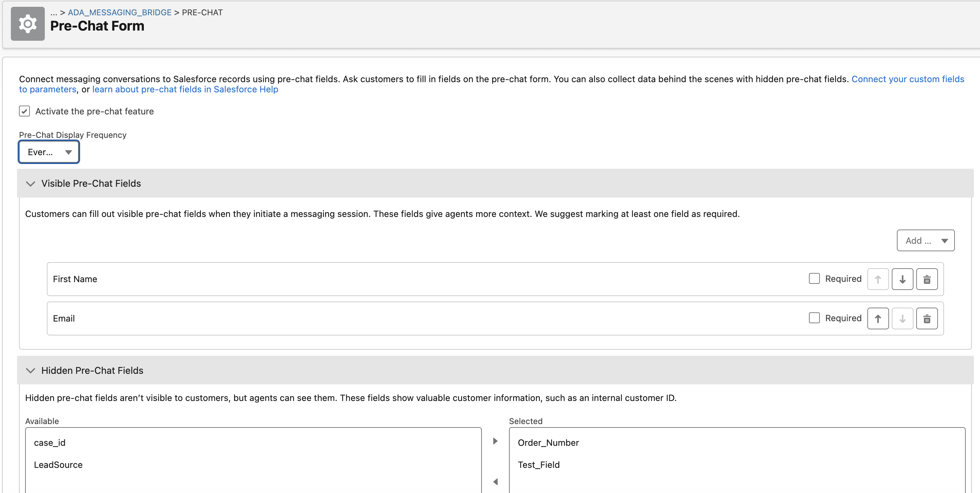Move selected available field right with the arrow
This screenshot has height=493, width=980.
pyautogui.click(x=495, y=441)
